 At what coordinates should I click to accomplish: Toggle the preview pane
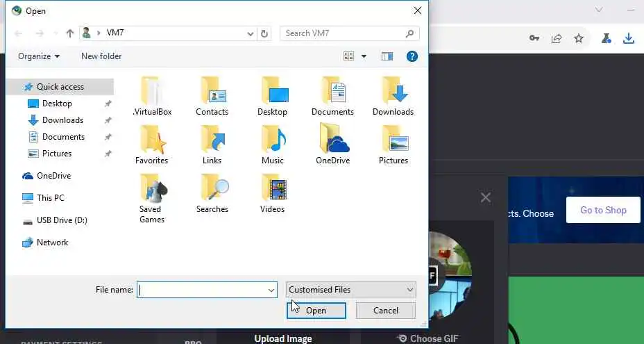pos(387,56)
